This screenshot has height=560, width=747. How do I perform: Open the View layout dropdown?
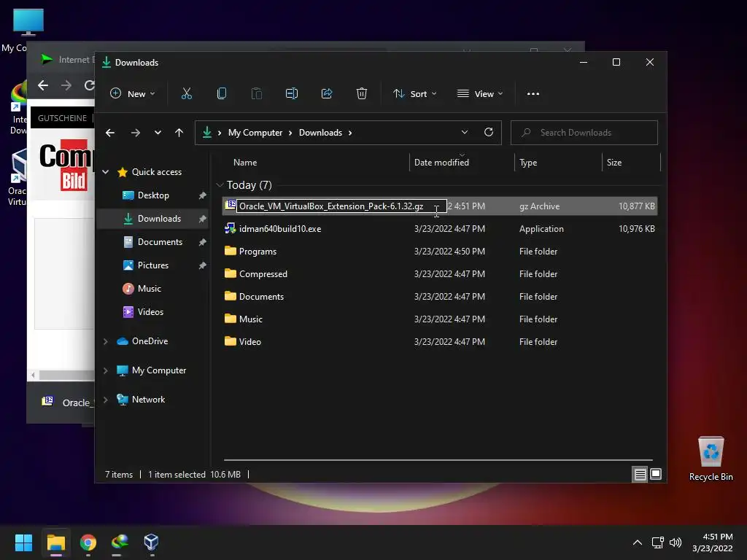[x=480, y=94]
